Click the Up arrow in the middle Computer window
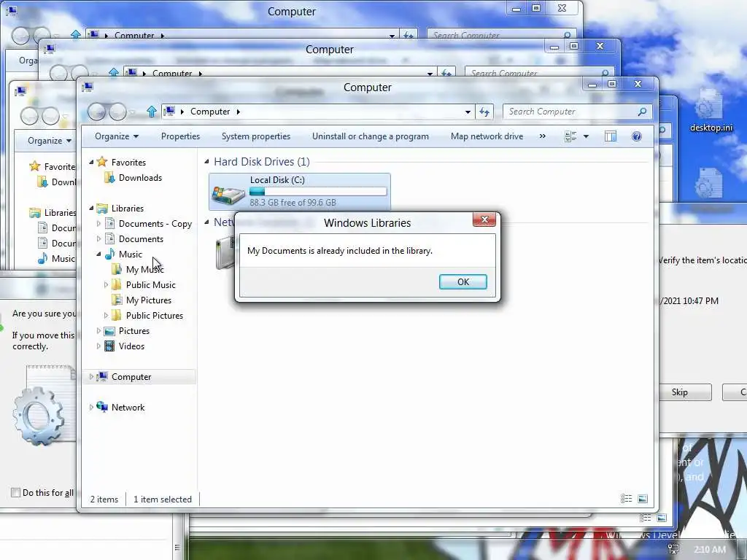This screenshot has height=560, width=747. pos(113,72)
